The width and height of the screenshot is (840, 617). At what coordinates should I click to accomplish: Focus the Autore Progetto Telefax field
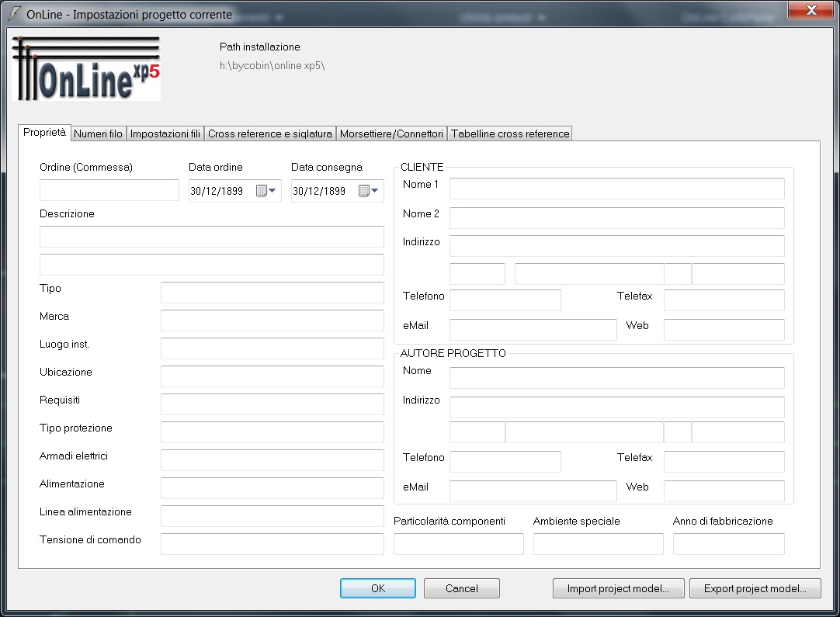point(724,462)
